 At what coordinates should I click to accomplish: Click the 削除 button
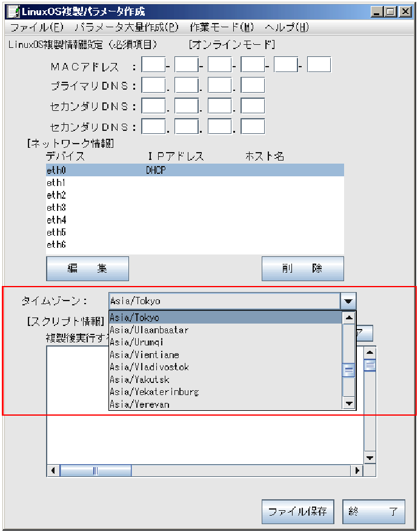click(303, 268)
